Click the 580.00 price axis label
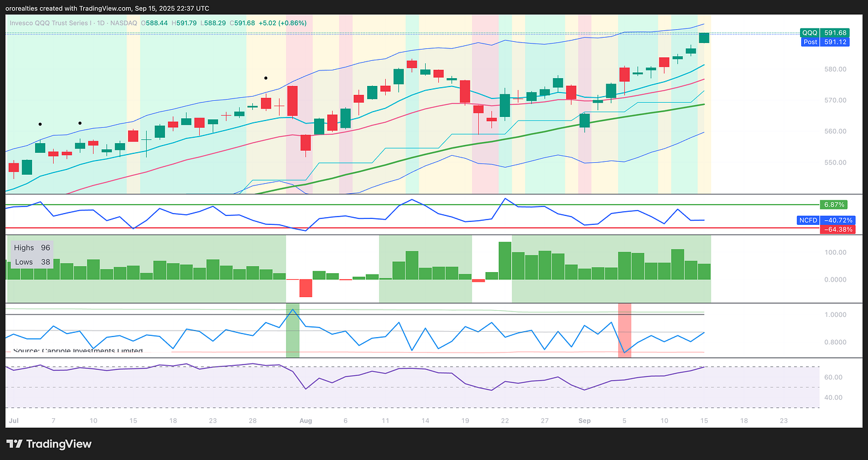The image size is (868, 460). coord(836,69)
